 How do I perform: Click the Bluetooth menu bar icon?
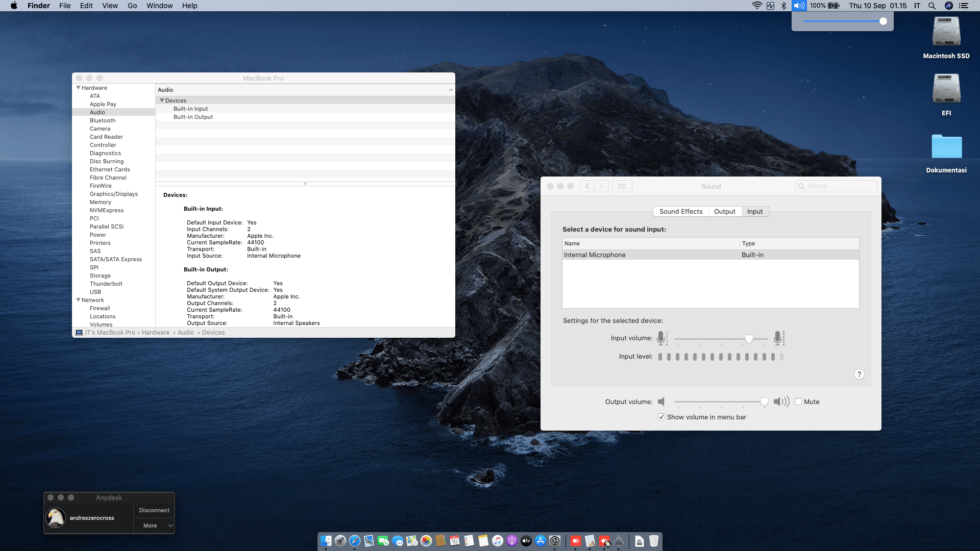pyautogui.click(x=784, y=6)
